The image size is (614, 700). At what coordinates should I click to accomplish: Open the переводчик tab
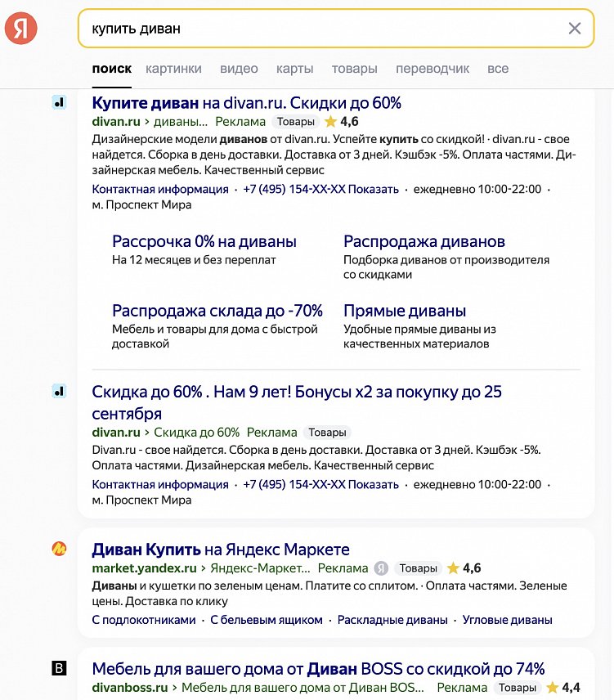pos(432,69)
